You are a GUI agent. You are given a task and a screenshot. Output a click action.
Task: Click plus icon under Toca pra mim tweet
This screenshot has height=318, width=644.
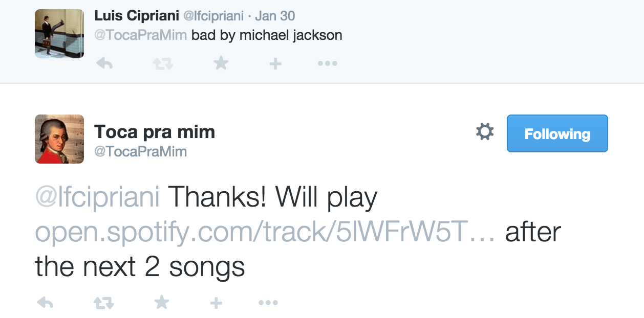(216, 303)
